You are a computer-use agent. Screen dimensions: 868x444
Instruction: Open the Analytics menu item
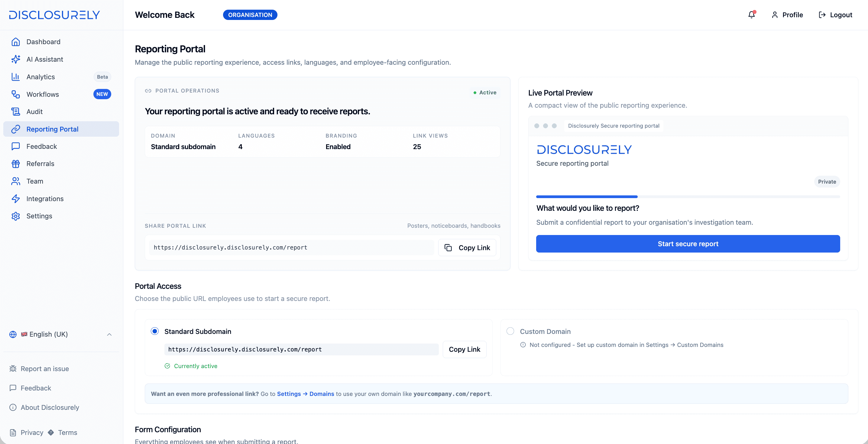click(x=61, y=77)
